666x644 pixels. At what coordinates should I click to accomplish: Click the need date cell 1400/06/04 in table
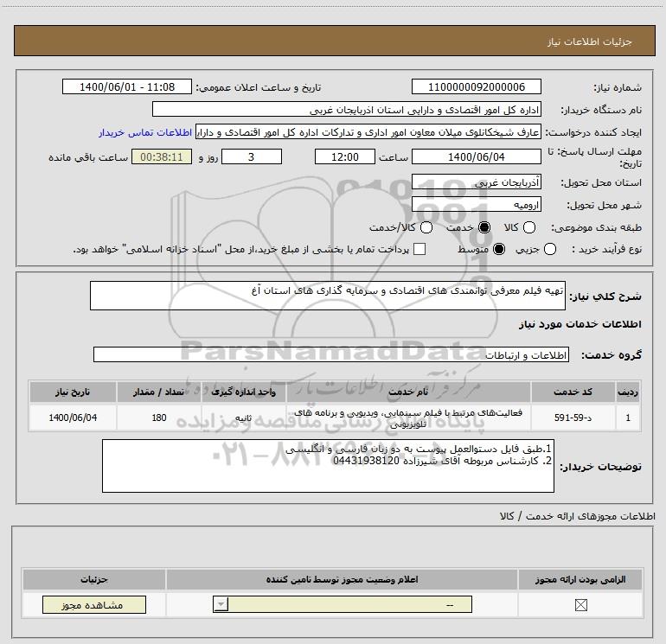click(x=73, y=418)
